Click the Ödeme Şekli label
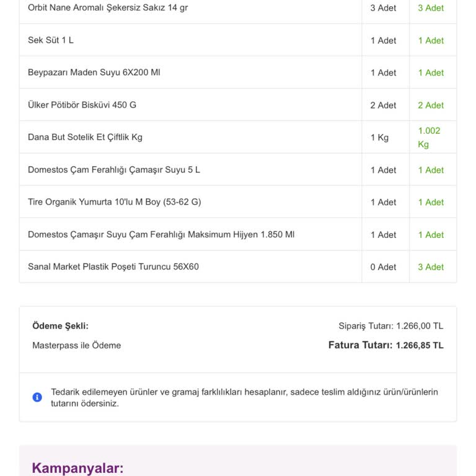 coord(60,326)
